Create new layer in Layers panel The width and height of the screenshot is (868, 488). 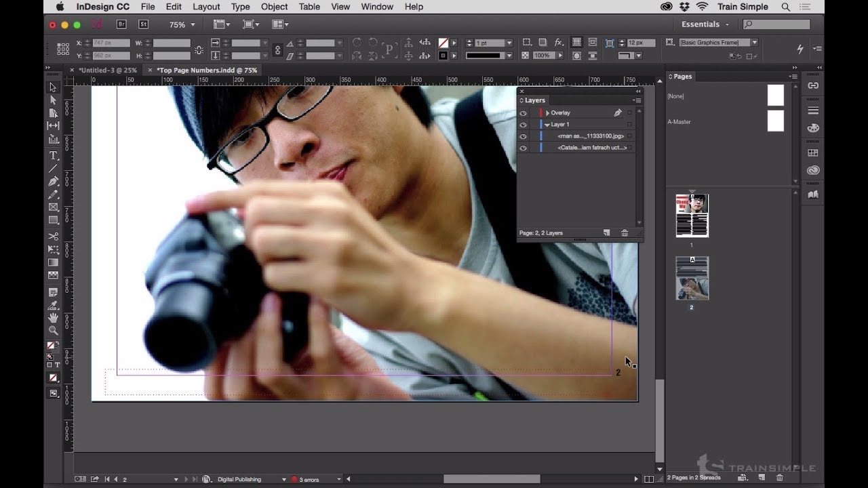point(607,232)
